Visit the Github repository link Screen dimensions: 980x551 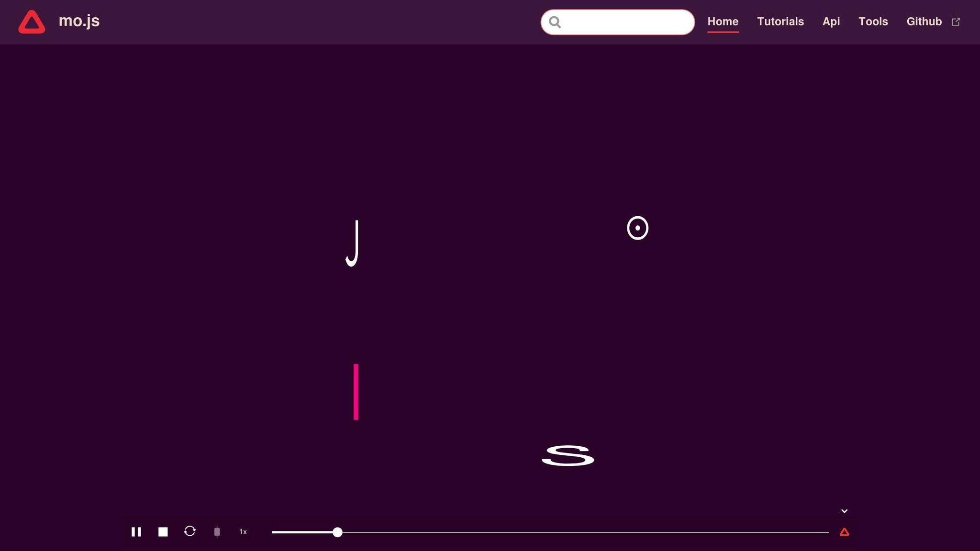click(924, 22)
